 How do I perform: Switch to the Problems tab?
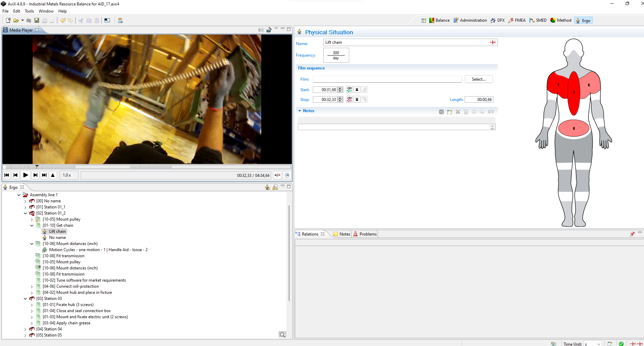(365, 234)
